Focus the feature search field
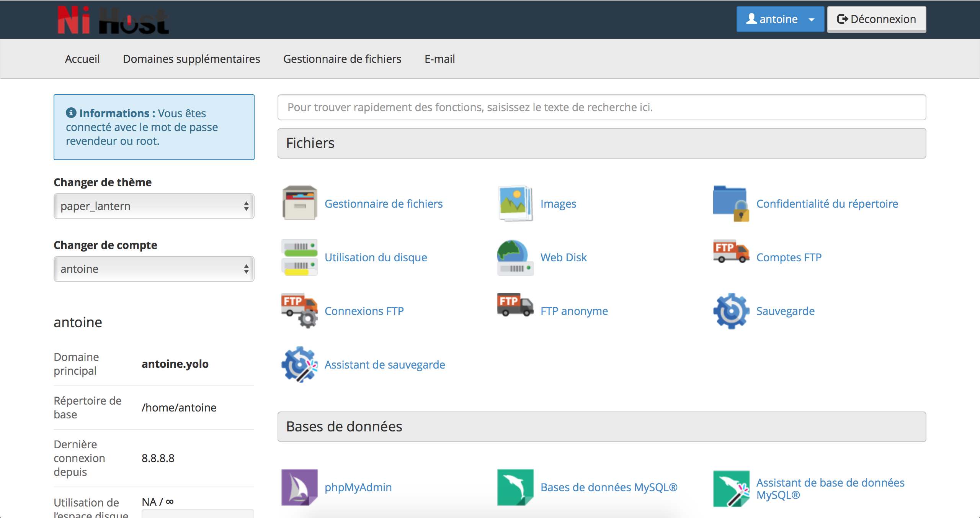 pos(602,107)
